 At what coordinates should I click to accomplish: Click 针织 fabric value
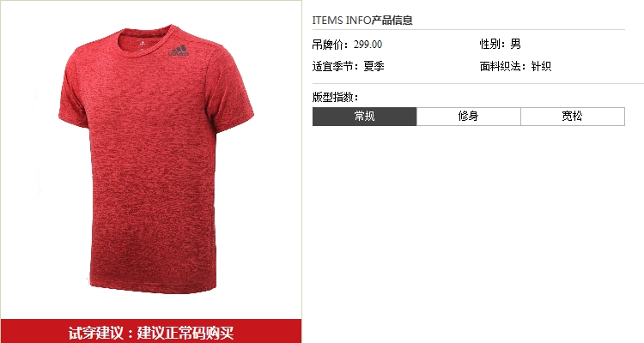[541, 66]
